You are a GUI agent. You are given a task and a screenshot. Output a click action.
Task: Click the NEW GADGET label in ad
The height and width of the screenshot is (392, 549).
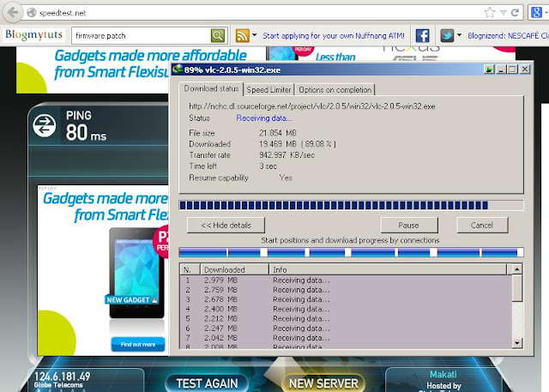(x=131, y=300)
